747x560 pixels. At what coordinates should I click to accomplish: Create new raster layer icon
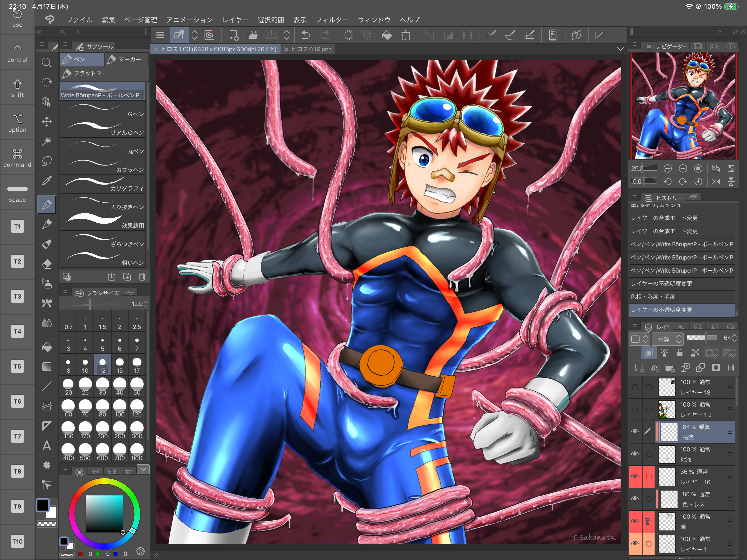(639, 367)
